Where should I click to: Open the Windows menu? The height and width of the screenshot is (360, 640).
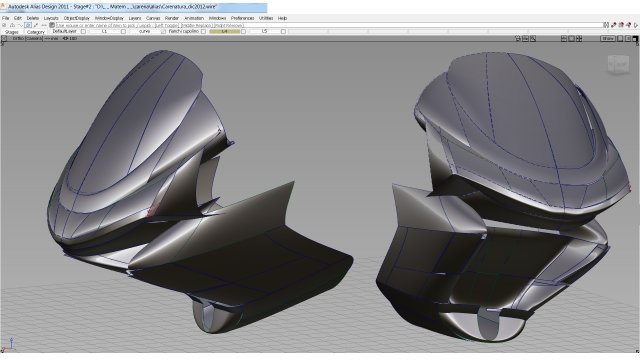[x=217, y=18]
